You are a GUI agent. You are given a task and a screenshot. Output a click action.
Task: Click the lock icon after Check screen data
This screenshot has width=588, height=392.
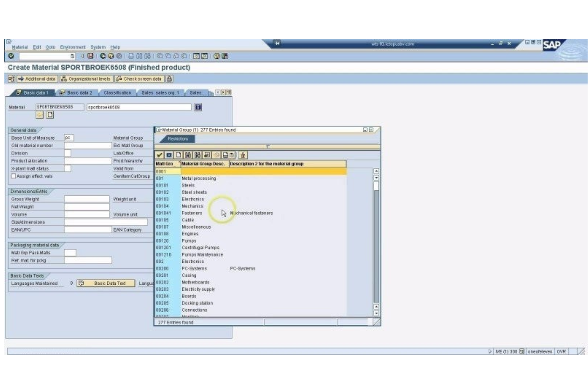pos(169,79)
